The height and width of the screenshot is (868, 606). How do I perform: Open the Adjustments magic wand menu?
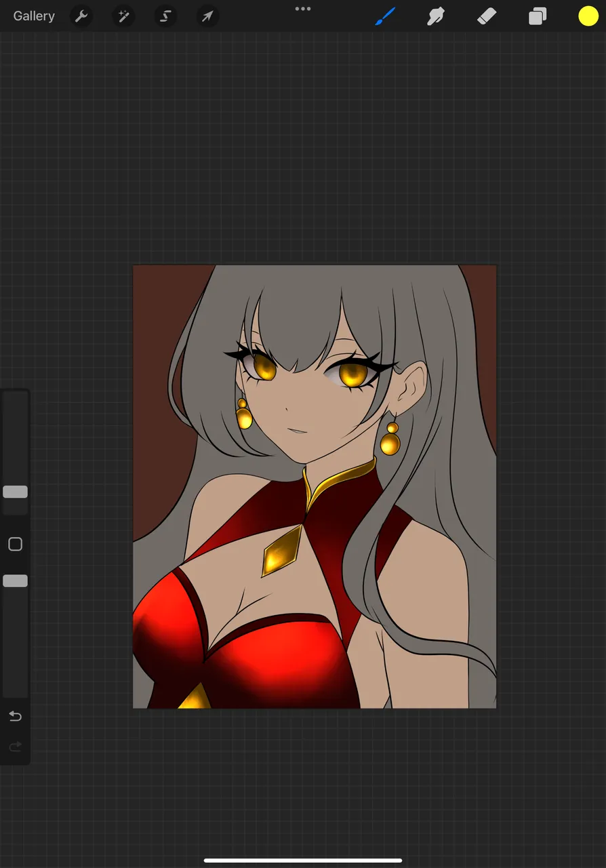123,16
